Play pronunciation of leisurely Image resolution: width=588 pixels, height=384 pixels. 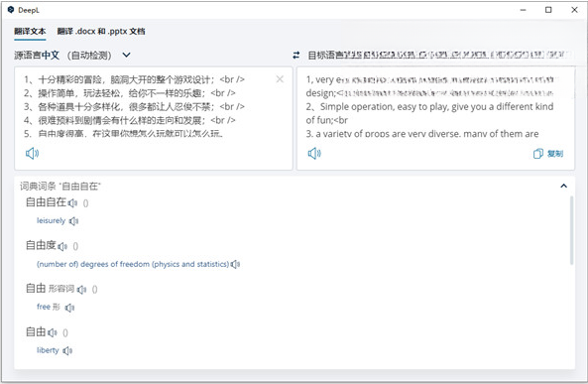pos(74,221)
